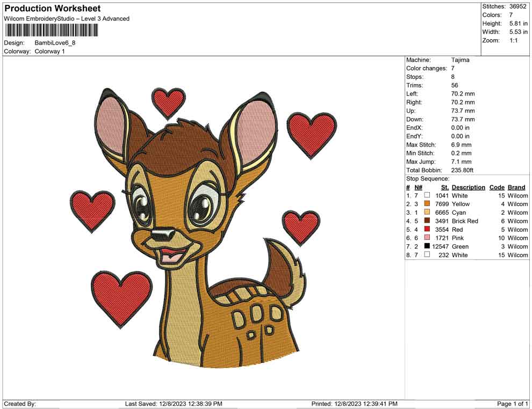Click the 'Page 1 of 1' indicator
This screenshot has width=532, height=409.
click(x=512, y=404)
